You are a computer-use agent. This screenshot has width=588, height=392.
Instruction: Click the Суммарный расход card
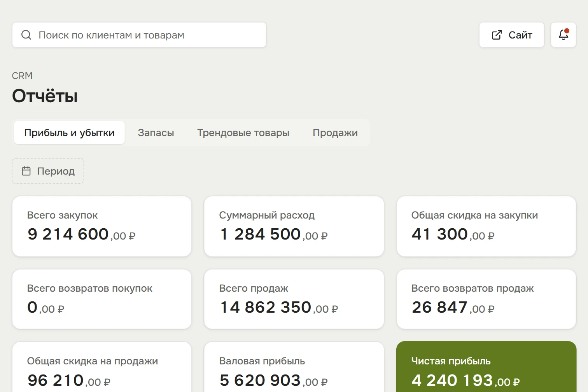pyautogui.click(x=294, y=226)
